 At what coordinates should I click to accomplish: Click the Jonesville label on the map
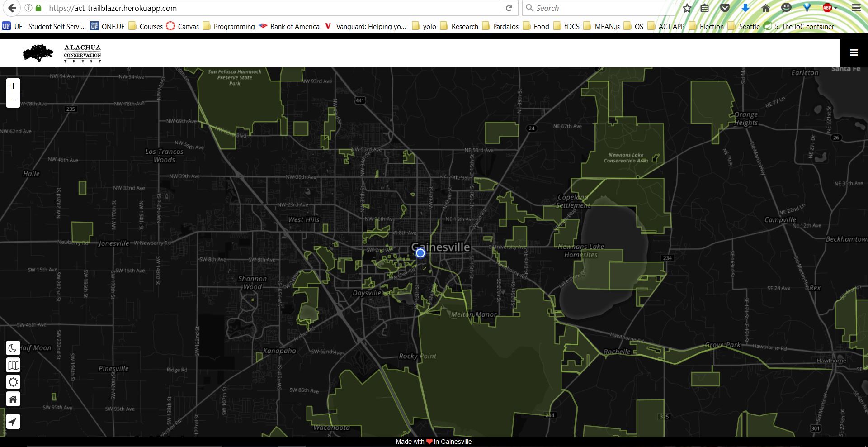[x=114, y=243]
